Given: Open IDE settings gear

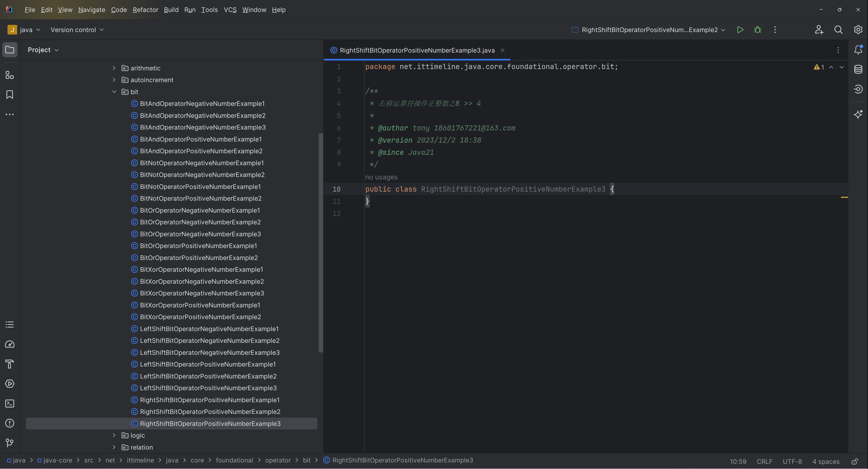Looking at the screenshot, I should tap(858, 30).
